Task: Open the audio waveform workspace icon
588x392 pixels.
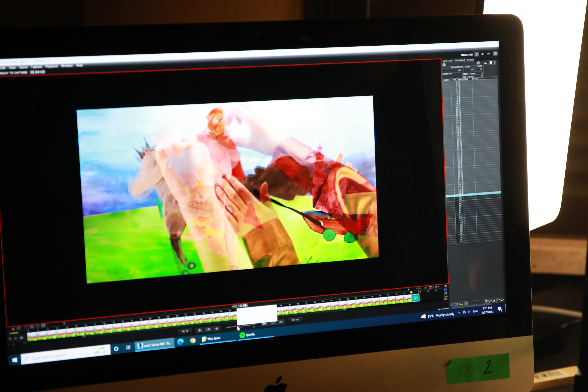Action: tap(489, 54)
